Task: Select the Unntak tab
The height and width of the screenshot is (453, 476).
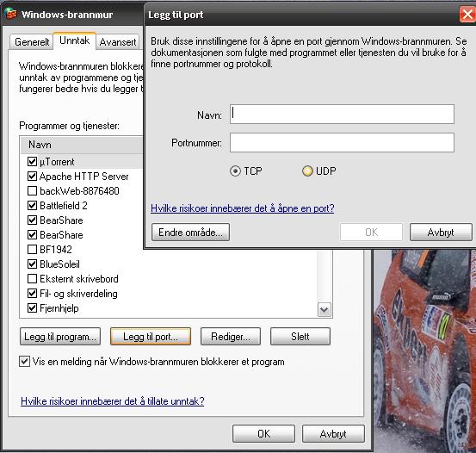Action: click(x=75, y=40)
